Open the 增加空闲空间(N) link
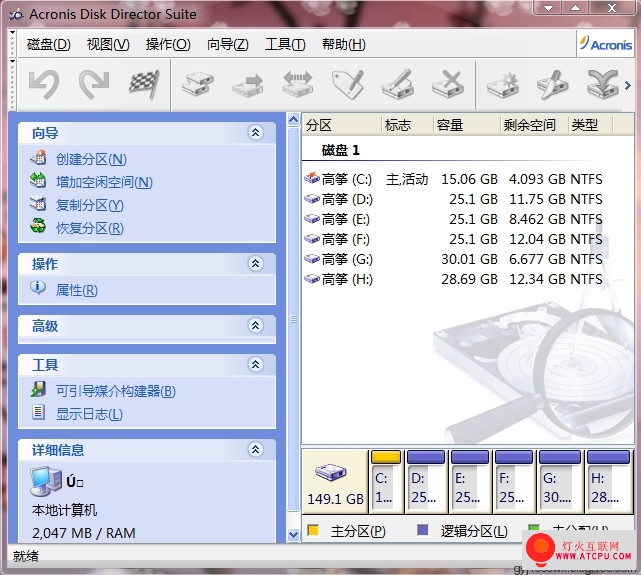The width and height of the screenshot is (641, 575). pos(104,182)
